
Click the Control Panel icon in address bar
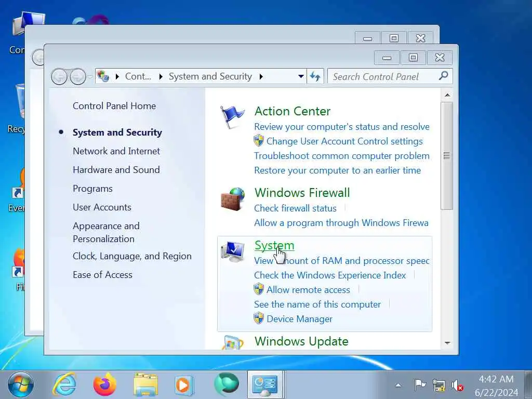click(103, 76)
